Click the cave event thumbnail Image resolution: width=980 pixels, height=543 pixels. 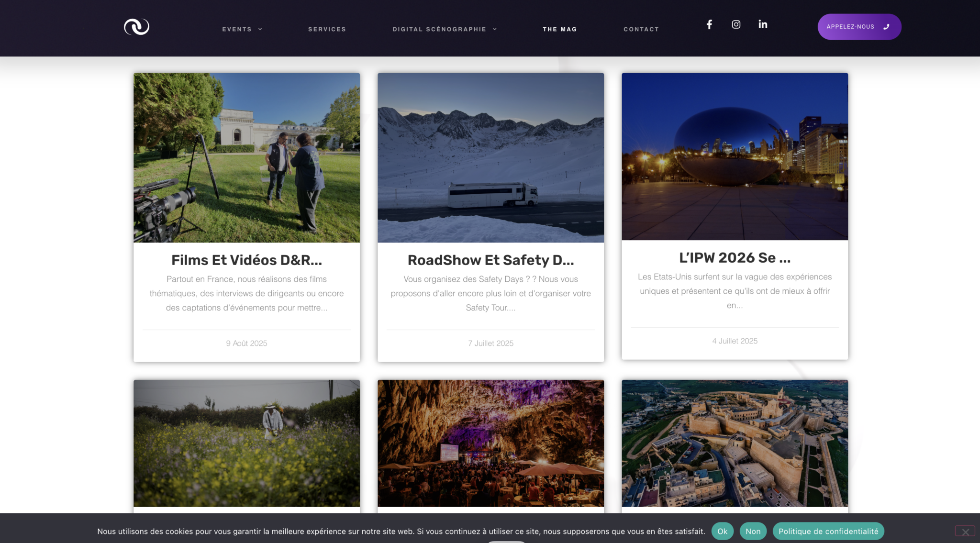pos(490,443)
